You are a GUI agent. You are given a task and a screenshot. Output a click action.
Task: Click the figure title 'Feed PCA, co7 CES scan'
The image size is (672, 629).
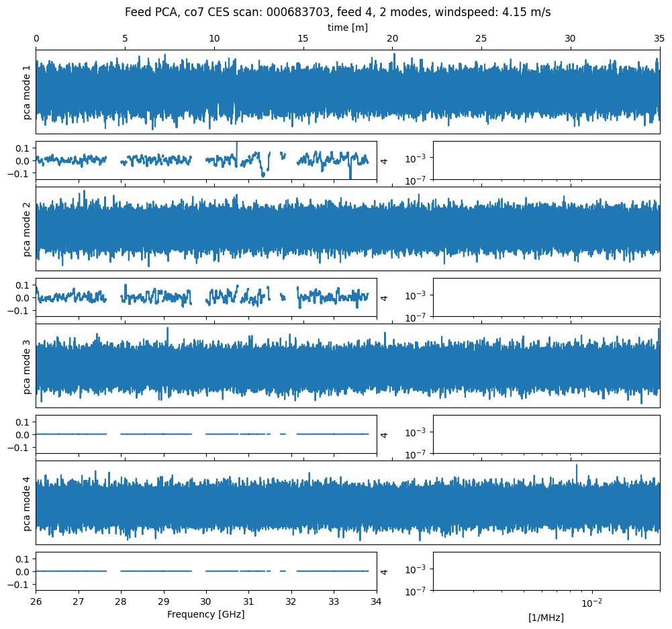tap(338, 12)
